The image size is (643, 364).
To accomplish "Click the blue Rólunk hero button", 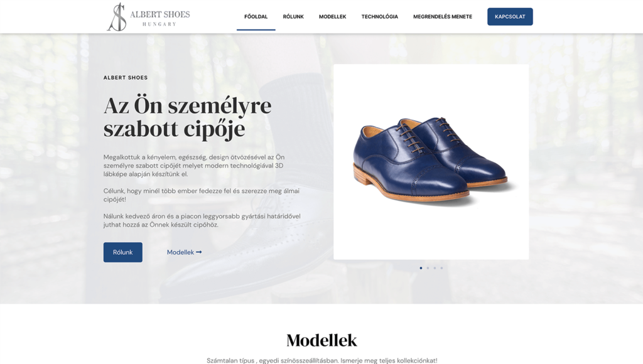I will pos(123,252).
